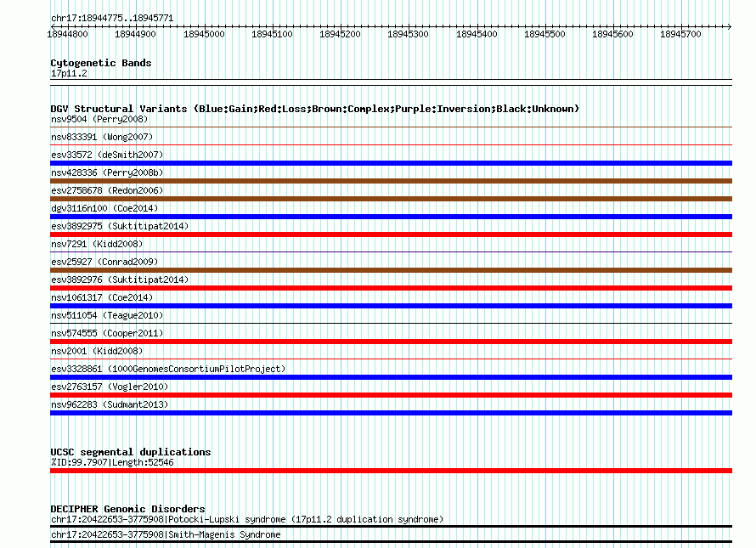Open the Potocki-Lupski syndrome entry

coord(247,520)
